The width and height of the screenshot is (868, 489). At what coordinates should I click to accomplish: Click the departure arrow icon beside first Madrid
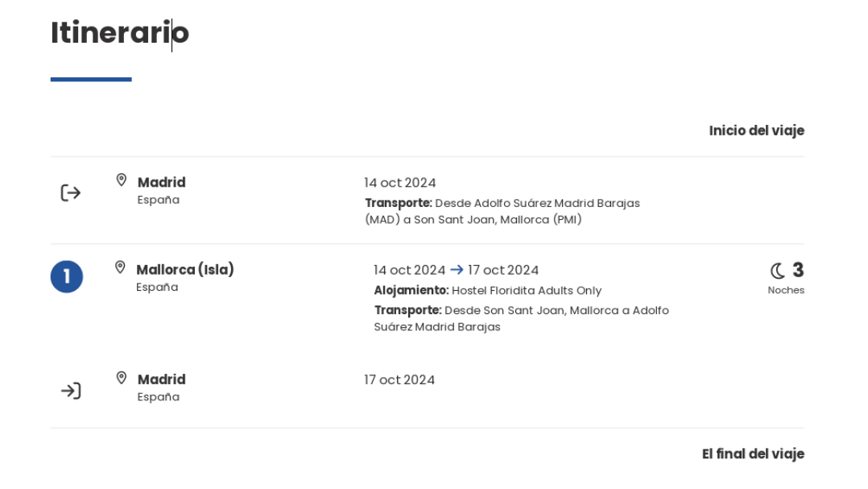[71, 193]
